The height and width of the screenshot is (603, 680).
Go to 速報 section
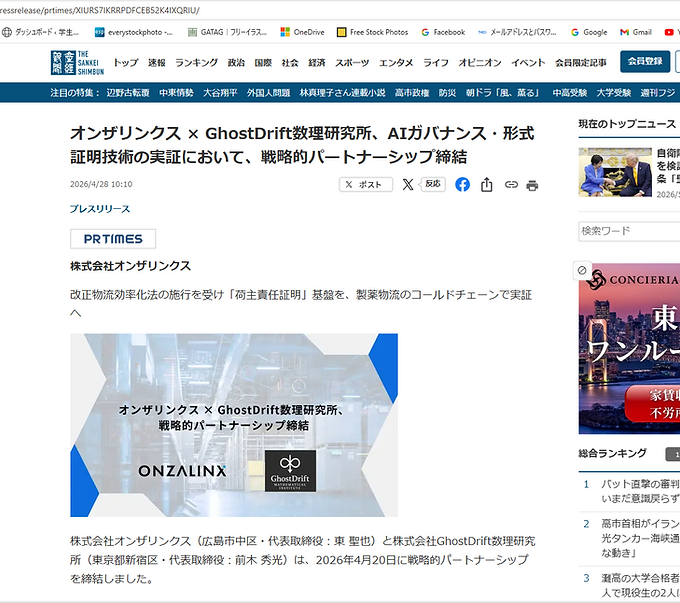(x=157, y=63)
